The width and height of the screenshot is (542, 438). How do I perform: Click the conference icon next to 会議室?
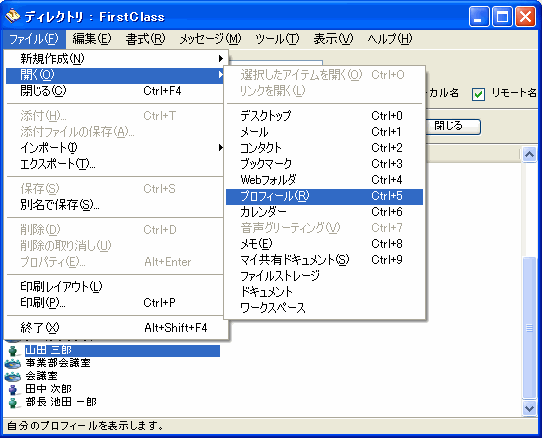pyautogui.click(x=13, y=376)
